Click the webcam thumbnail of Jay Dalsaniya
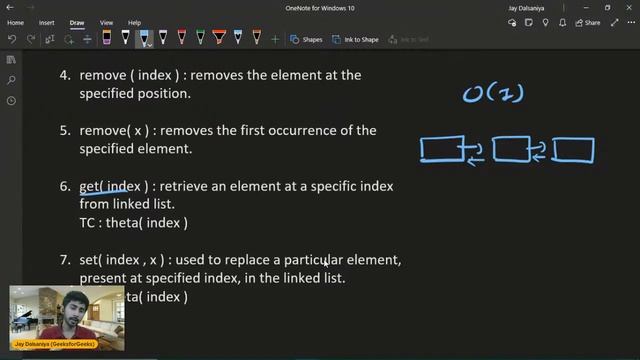Screen dimensions: 640x360 point(67,318)
